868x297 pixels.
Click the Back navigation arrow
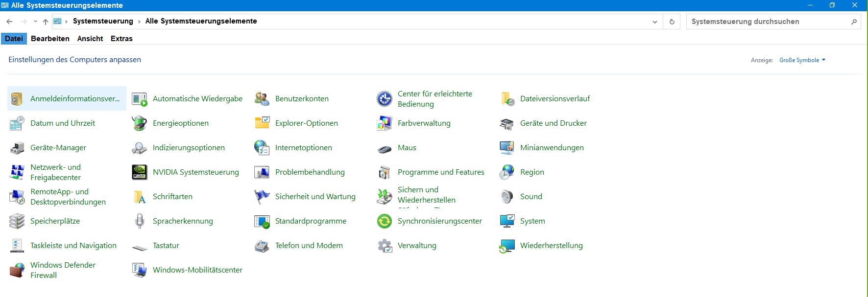(9, 22)
